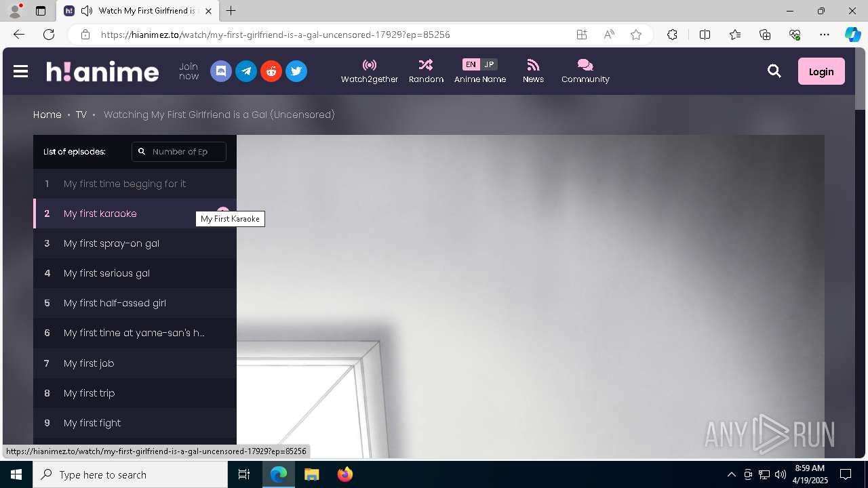This screenshot has width=868, height=488.
Task: Switch anime name language to JP
Action: click(x=489, y=64)
